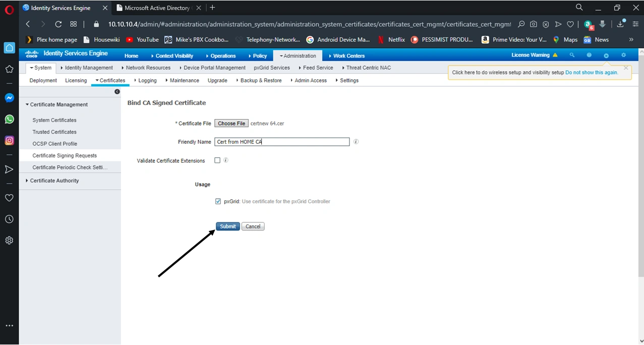Click the browser address bar URL

coord(309,24)
